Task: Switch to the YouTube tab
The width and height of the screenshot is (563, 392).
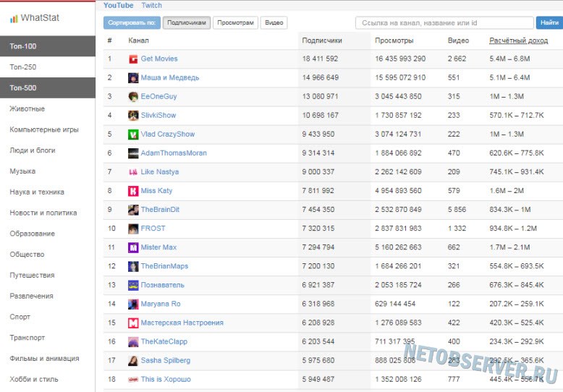Action: tap(118, 5)
